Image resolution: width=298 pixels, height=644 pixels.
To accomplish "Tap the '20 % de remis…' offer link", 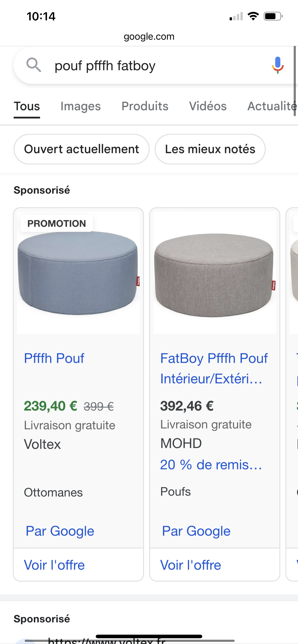I will click(211, 465).
